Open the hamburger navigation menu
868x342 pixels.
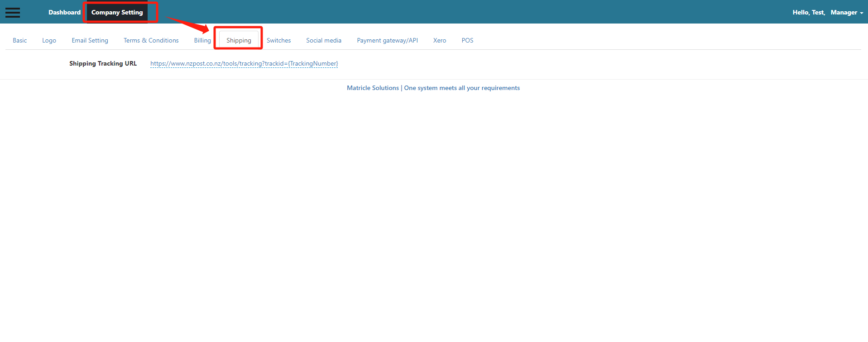pos(13,13)
